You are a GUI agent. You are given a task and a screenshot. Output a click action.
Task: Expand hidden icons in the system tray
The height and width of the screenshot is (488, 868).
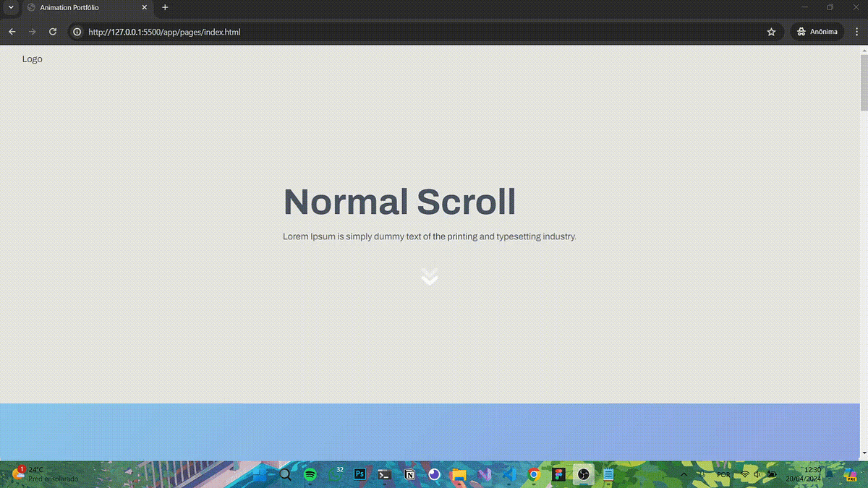click(x=683, y=474)
